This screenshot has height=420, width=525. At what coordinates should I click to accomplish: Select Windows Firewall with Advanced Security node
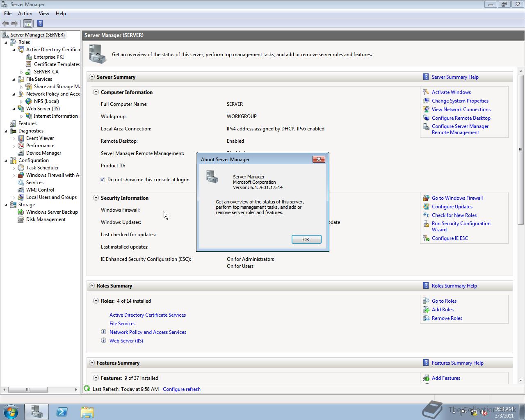point(52,175)
